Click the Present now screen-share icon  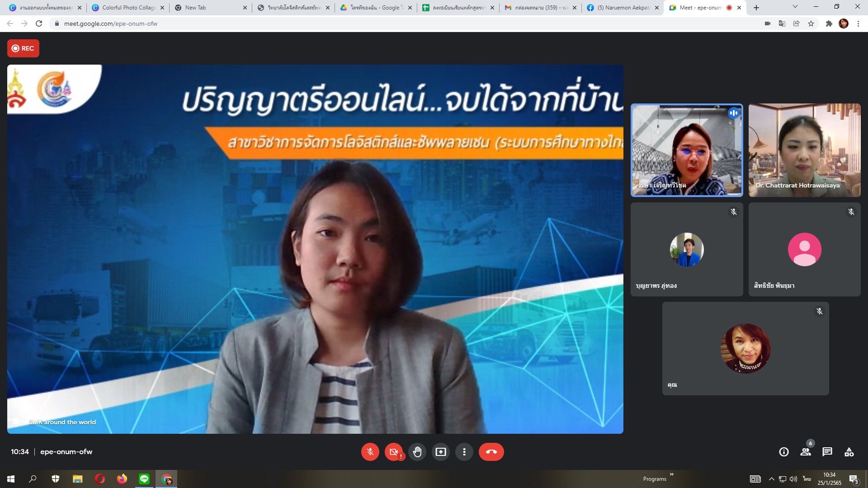coord(441,452)
